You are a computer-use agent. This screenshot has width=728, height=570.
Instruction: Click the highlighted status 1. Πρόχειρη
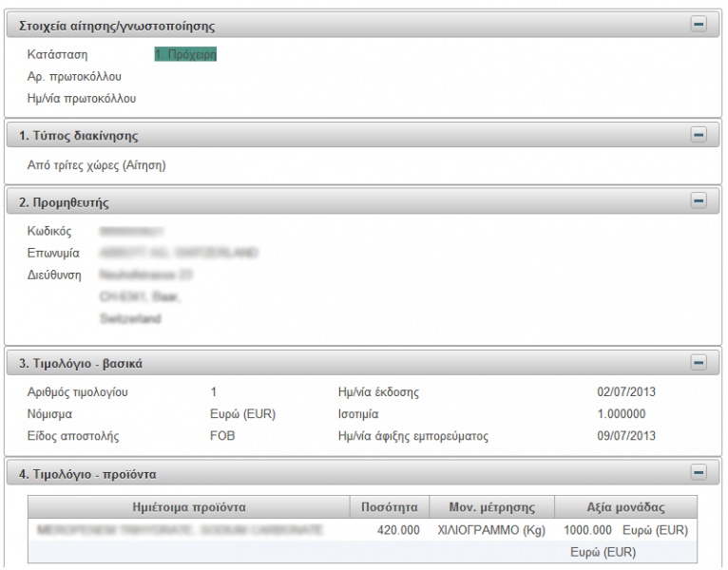pos(185,54)
